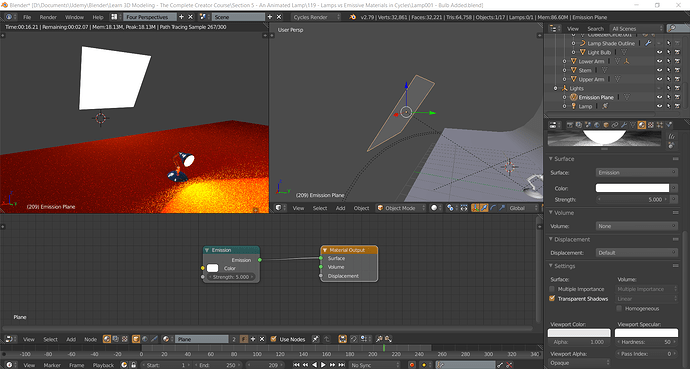Open the Particles properties tab icon
Screen dimensions: 690x369
coord(660,125)
